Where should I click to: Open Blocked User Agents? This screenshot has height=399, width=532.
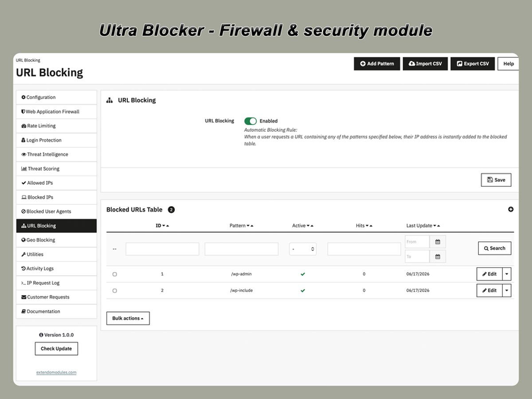point(57,211)
